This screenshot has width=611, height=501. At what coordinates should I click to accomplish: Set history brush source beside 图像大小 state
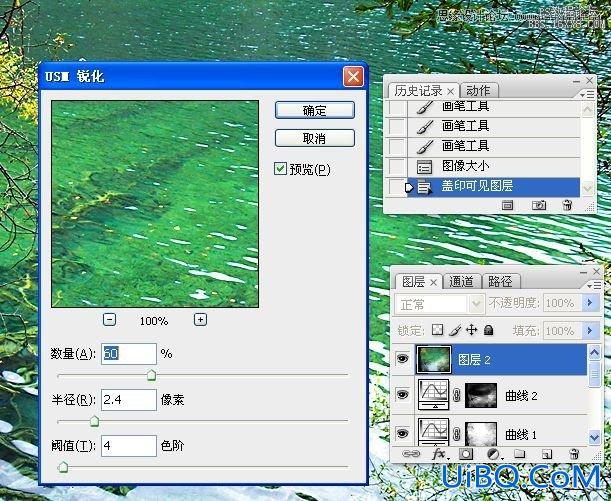point(397,166)
